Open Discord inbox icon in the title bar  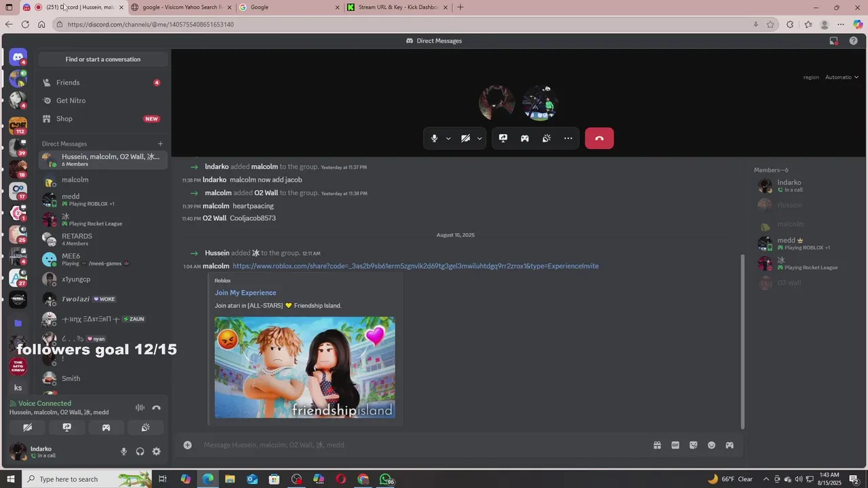pos(834,41)
